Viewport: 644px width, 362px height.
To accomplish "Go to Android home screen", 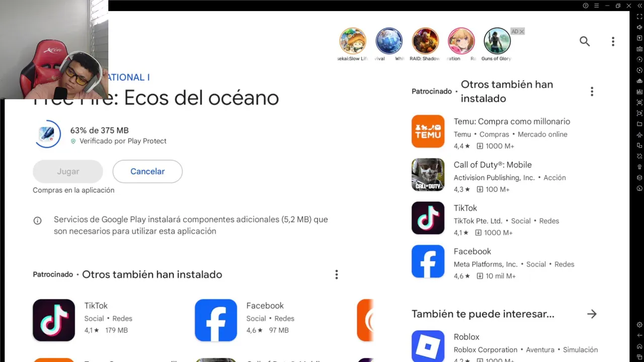I will point(639,346).
